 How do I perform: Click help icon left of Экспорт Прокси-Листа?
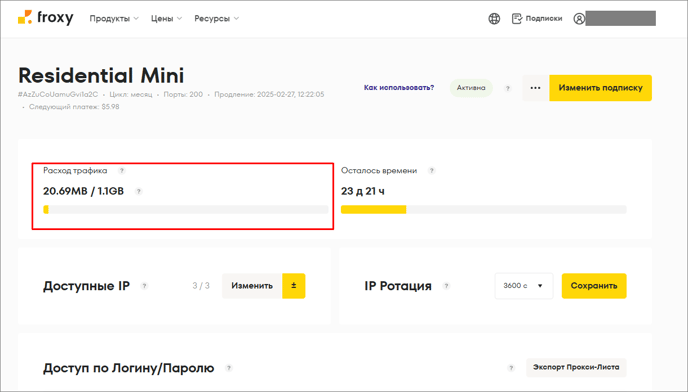click(511, 368)
